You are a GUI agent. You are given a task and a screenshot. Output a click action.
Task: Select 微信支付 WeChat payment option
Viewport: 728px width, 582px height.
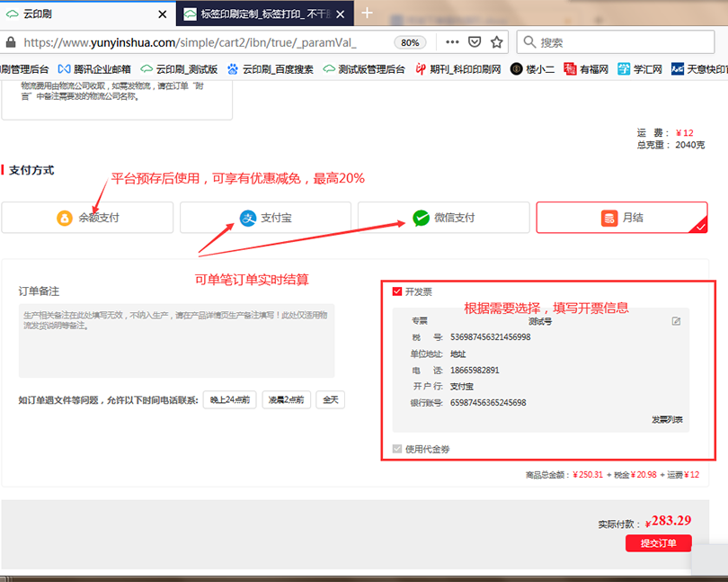443,218
